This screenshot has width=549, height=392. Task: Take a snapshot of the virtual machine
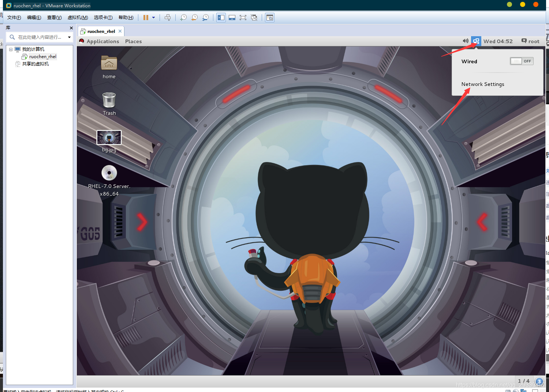[183, 18]
